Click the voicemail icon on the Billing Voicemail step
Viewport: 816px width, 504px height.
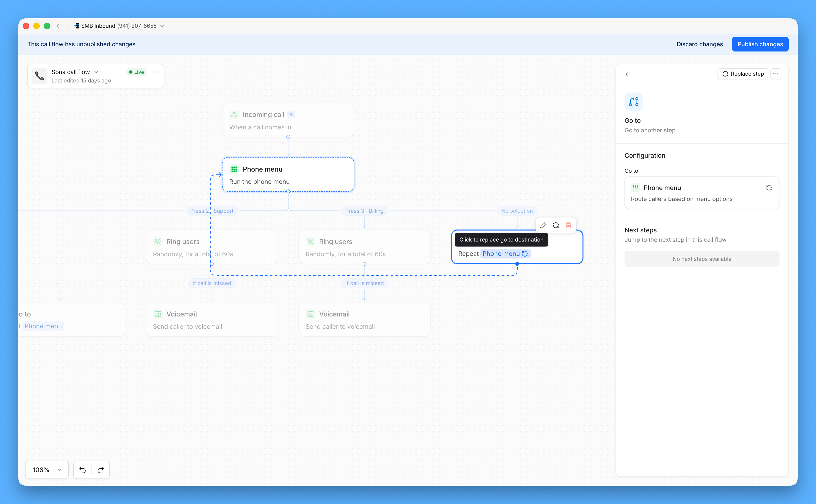coord(310,314)
